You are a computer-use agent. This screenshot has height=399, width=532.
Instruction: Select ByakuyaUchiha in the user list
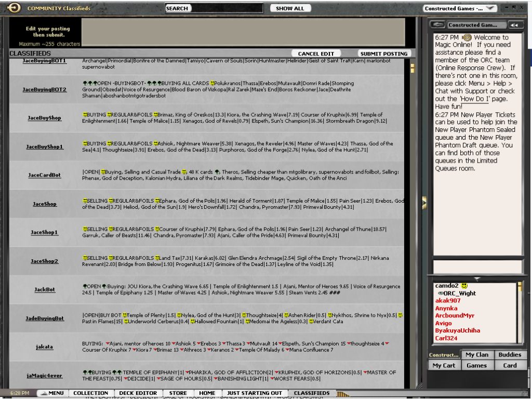458,330
